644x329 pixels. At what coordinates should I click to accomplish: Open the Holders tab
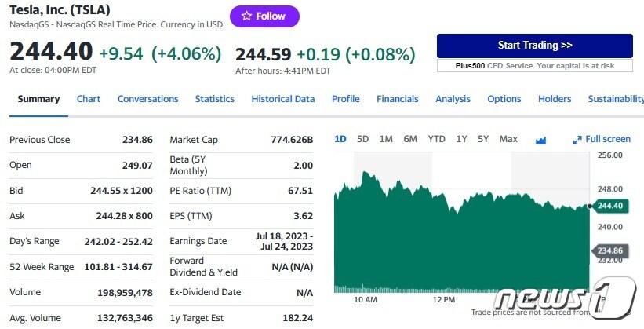[x=555, y=99]
